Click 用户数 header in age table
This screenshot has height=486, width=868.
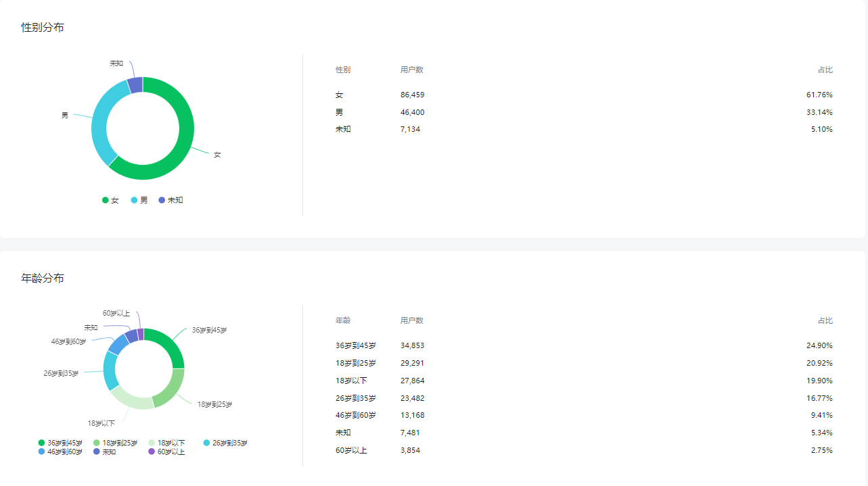(412, 320)
